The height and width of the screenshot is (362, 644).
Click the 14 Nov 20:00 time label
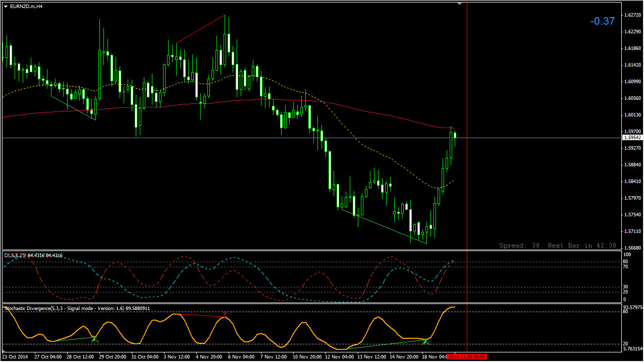[x=404, y=357]
